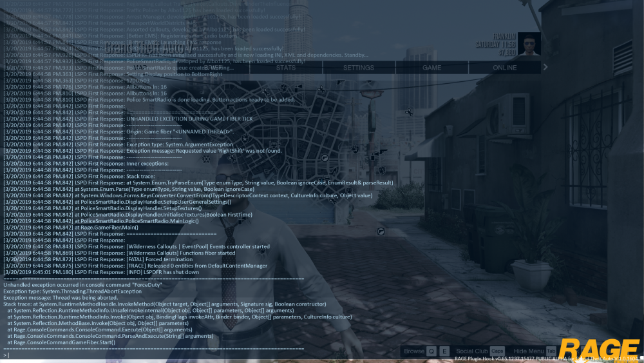Switch to the GAME tab
This screenshot has width=644, height=363.
(431, 68)
